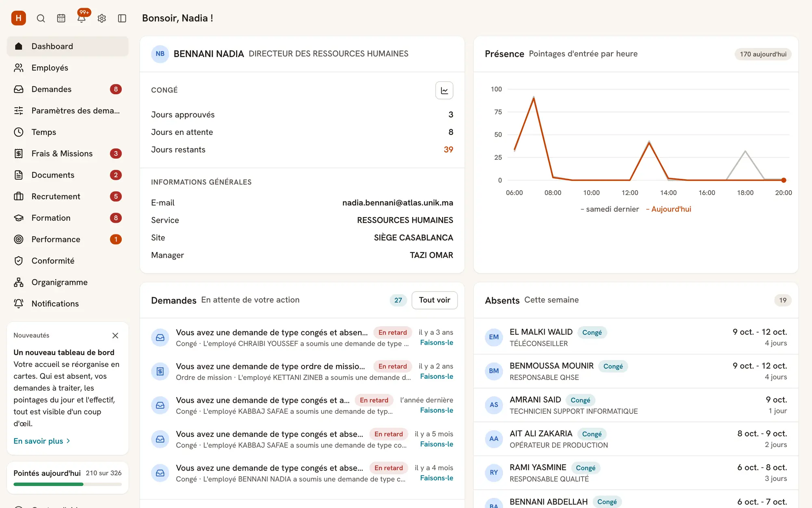Open Documents section

pos(68,175)
